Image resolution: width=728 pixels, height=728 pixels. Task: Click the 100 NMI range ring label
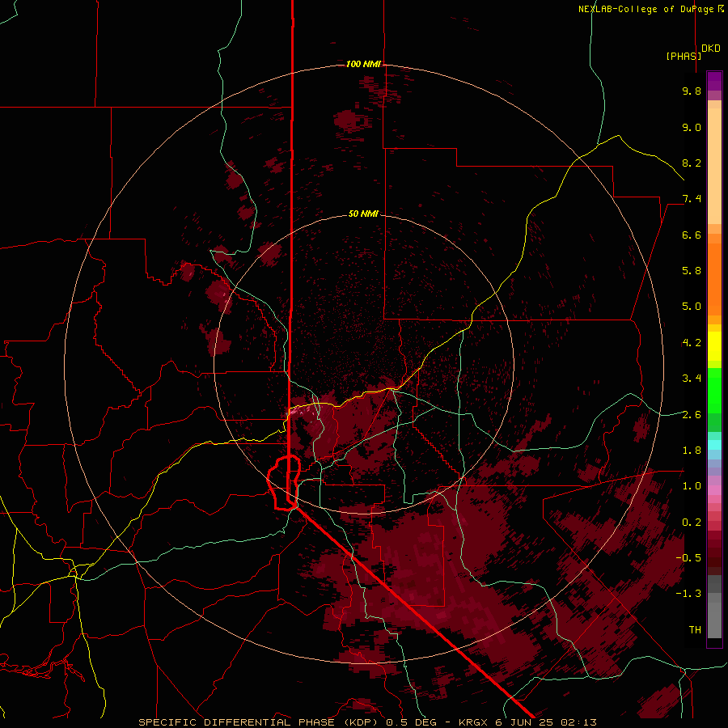(x=363, y=64)
